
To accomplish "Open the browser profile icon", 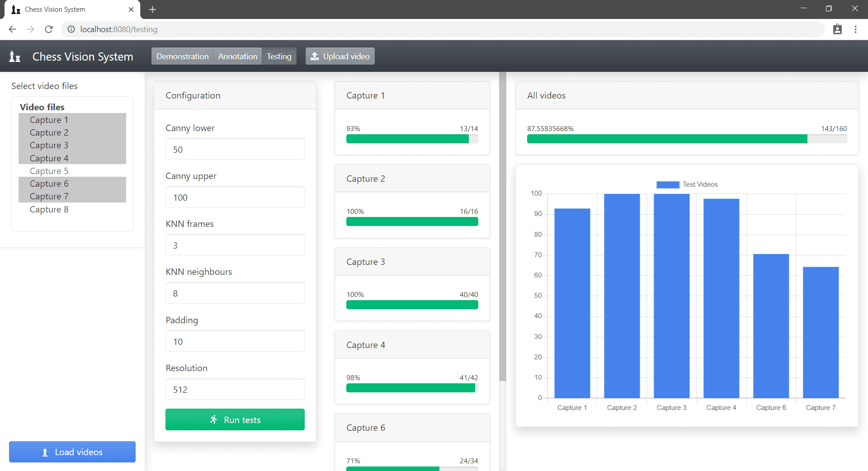I will [838, 29].
